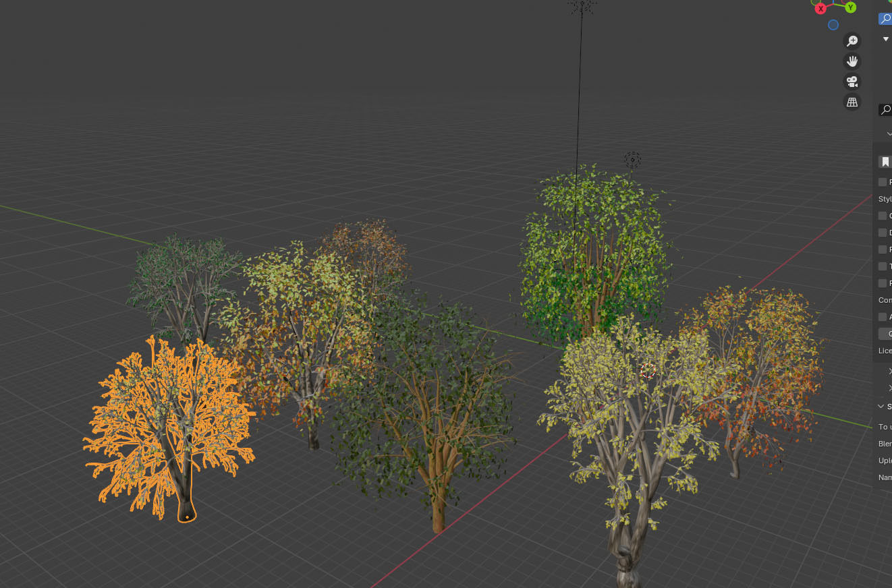Click the dark search field magnifier icon
Screen dimensions: 892x588
(x=886, y=110)
